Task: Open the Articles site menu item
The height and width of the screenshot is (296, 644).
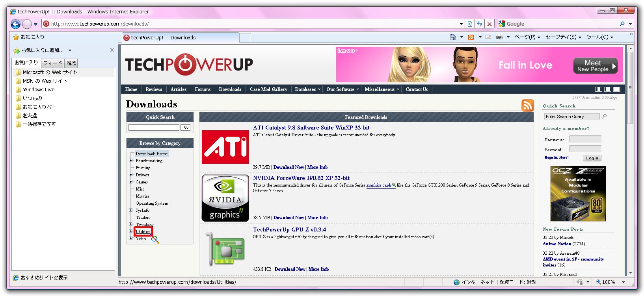Action: (179, 89)
